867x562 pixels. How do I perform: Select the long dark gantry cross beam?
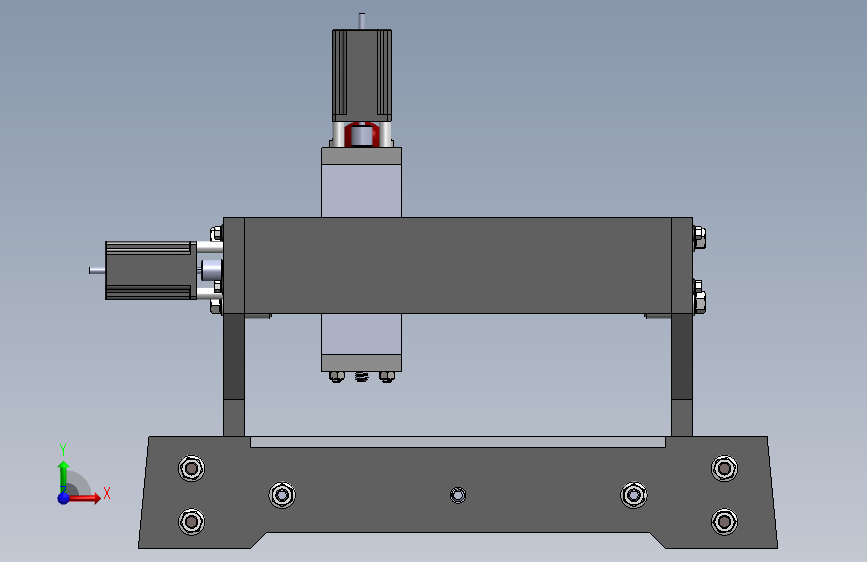pyautogui.click(x=458, y=266)
